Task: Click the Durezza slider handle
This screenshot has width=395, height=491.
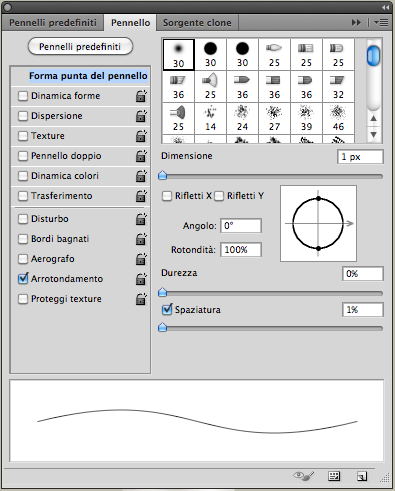Action: (162, 292)
